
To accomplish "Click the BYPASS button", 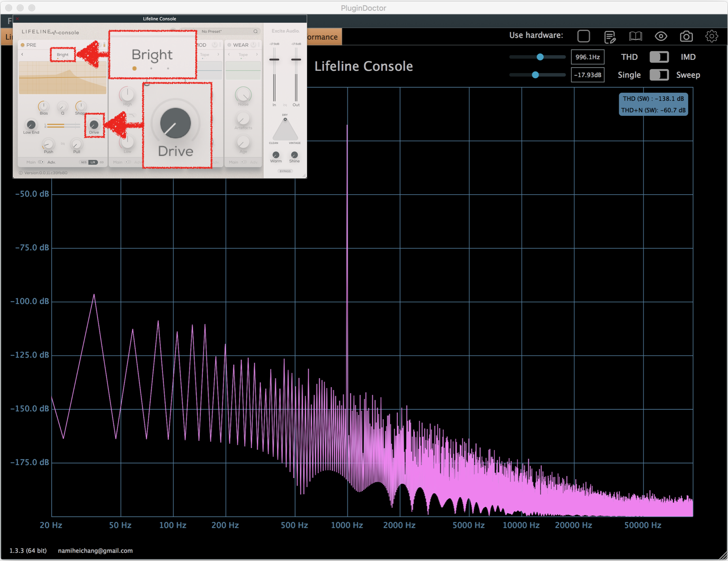I will pyautogui.click(x=285, y=171).
